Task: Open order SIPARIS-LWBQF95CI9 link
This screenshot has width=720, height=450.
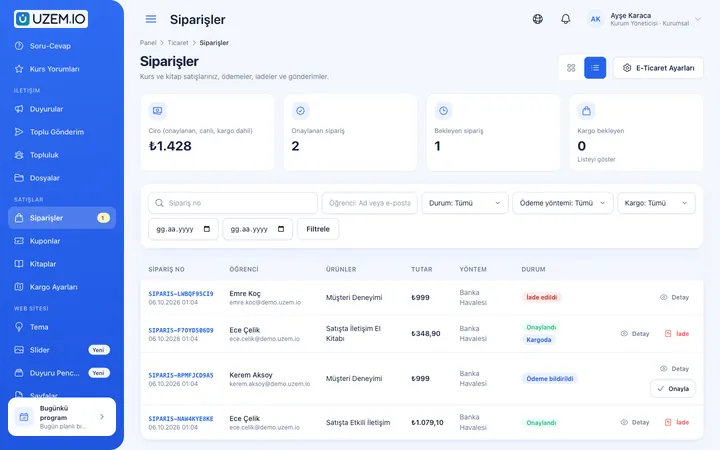Action: [181, 294]
